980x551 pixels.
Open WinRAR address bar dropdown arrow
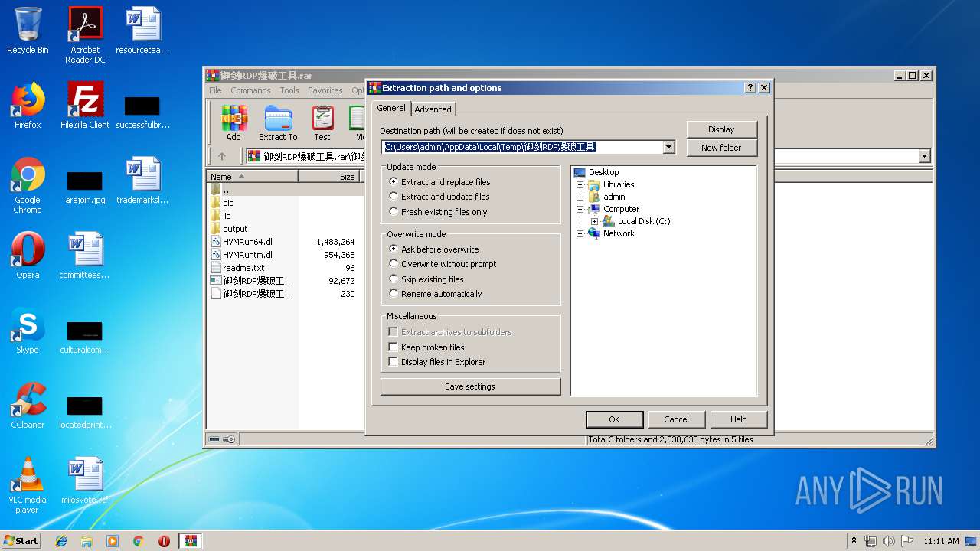pos(924,156)
